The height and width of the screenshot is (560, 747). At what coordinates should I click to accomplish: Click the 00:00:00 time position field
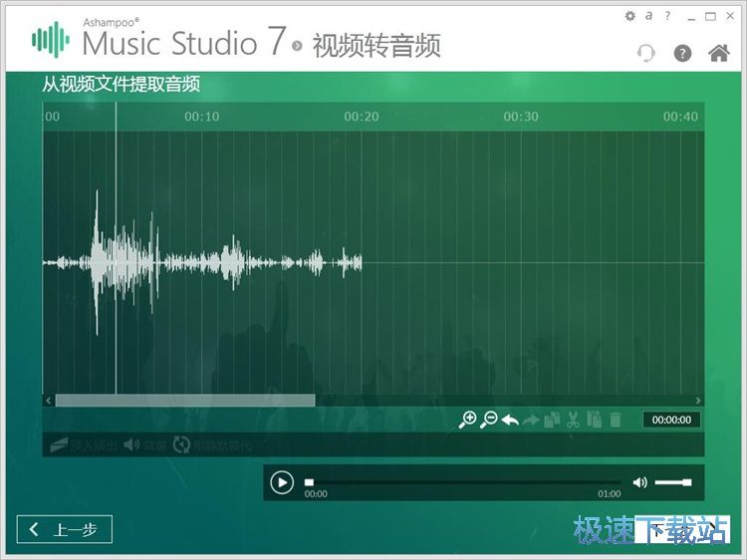pos(671,420)
